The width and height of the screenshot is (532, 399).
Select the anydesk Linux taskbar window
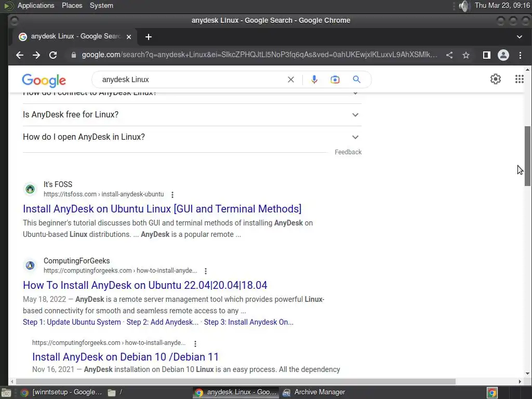point(236,392)
